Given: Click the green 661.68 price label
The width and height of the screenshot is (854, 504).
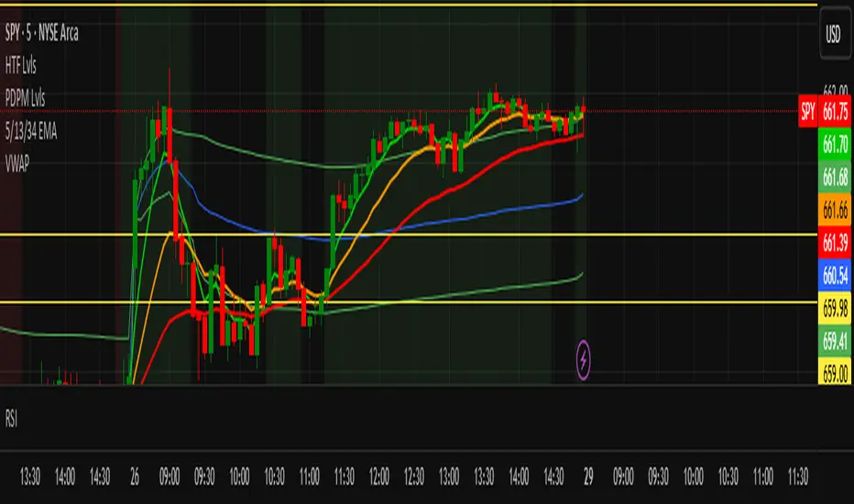Looking at the screenshot, I should click(835, 177).
